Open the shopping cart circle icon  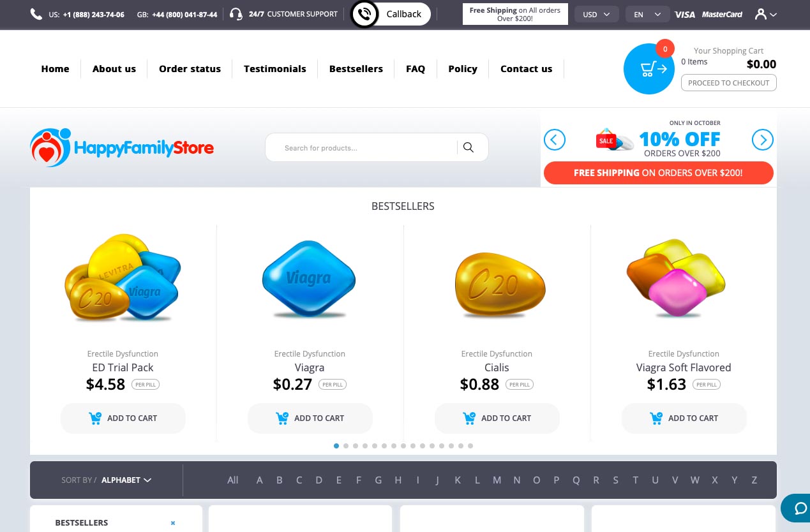point(649,69)
